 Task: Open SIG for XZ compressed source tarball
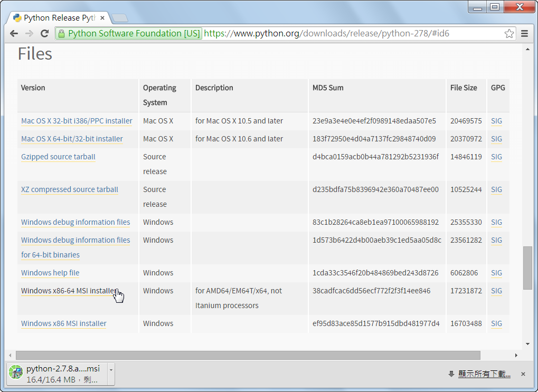[496, 189]
